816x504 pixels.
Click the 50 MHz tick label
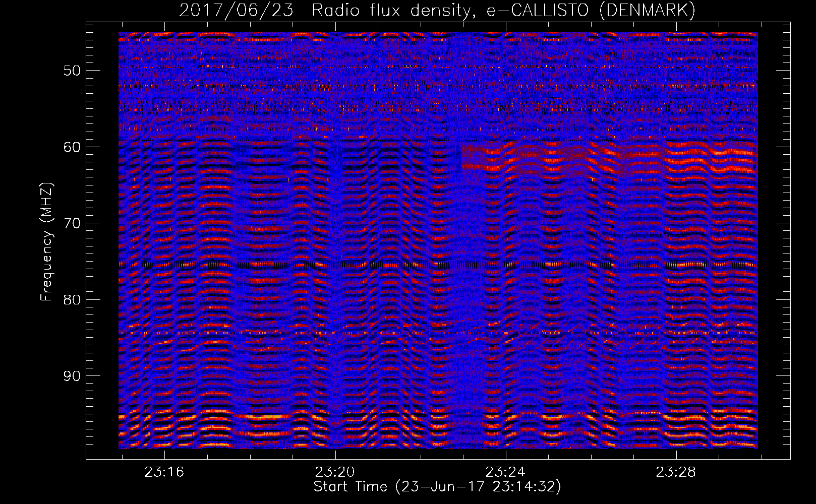(72, 71)
